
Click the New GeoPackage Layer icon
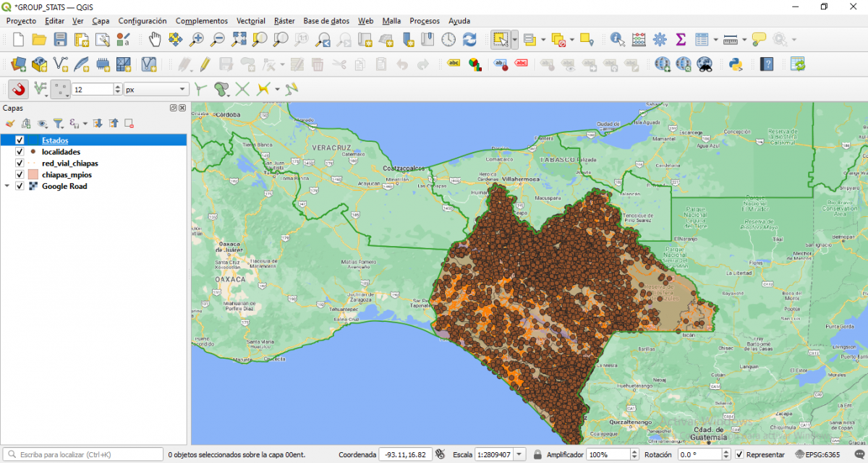point(41,65)
